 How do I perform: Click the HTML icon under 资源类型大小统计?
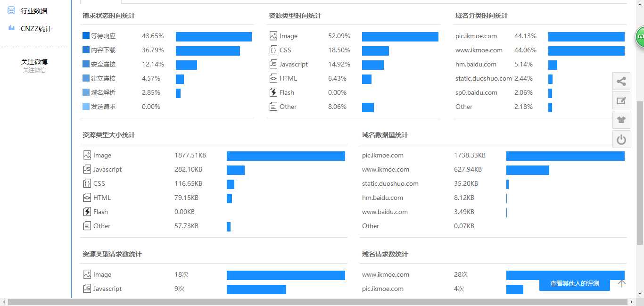pyautogui.click(x=87, y=198)
